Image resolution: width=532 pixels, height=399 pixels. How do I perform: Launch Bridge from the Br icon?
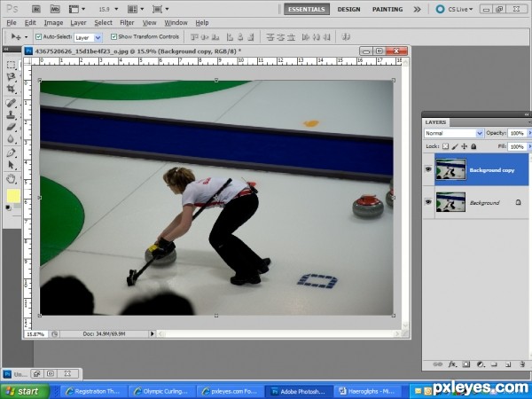point(36,9)
